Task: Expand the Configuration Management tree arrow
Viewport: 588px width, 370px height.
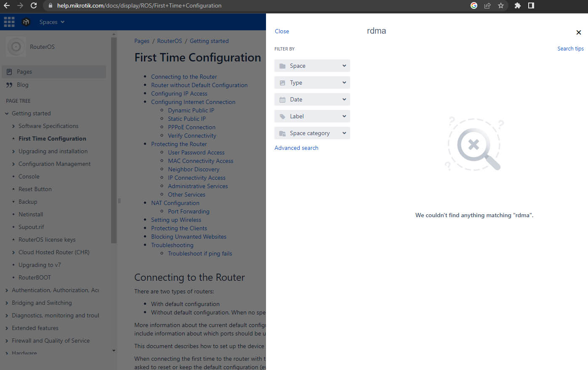Action: click(x=13, y=164)
